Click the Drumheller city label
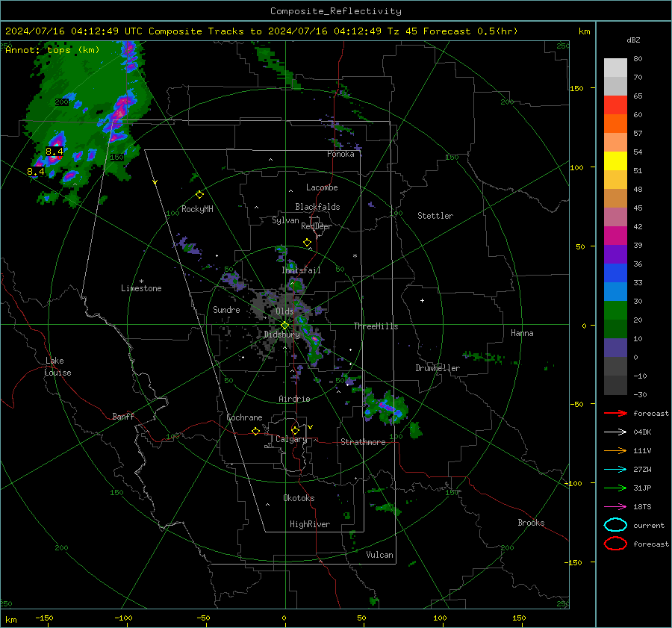672x628 pixels. coord(438,368)
